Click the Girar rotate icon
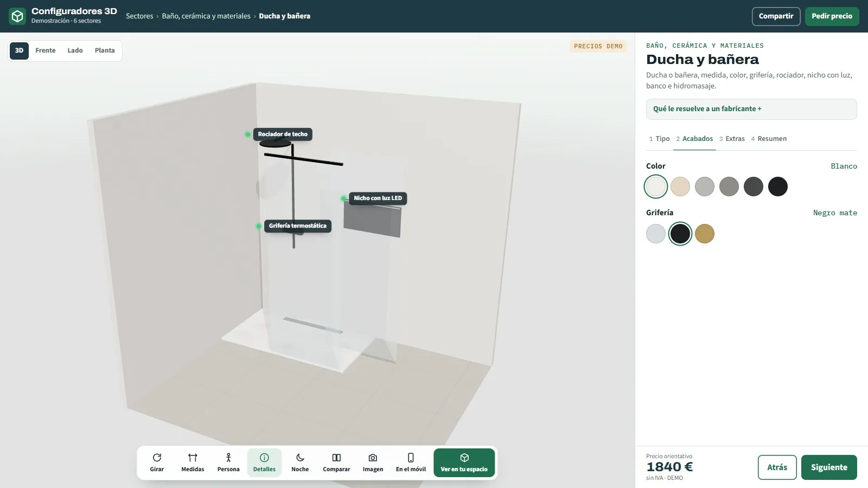 point(157,458)
